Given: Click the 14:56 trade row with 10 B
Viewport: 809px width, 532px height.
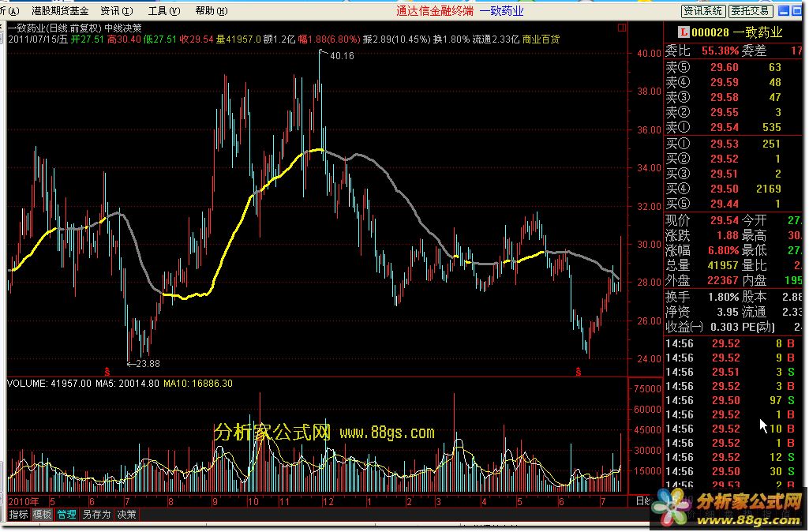Looking at the screenshot, I should click(731, 429).
